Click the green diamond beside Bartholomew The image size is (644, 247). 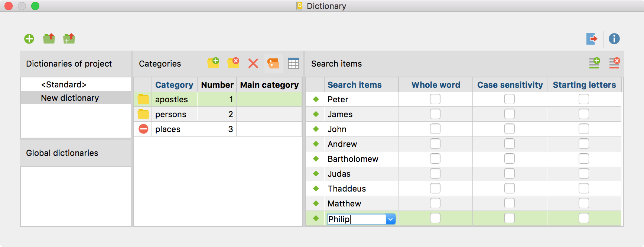[316, 159]
